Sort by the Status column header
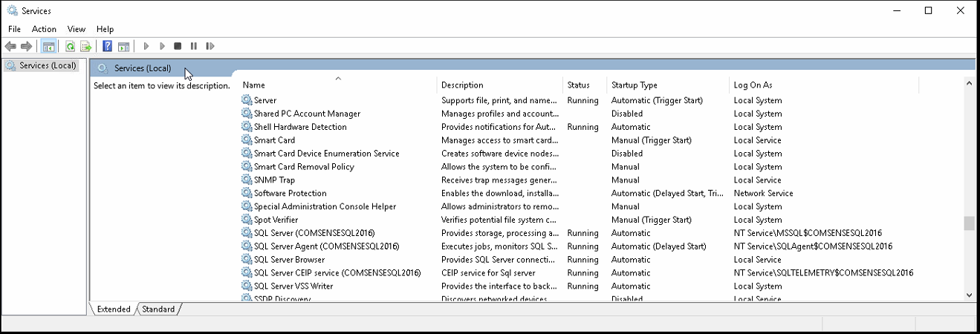 pyautogui.click(x=585, y=85)
